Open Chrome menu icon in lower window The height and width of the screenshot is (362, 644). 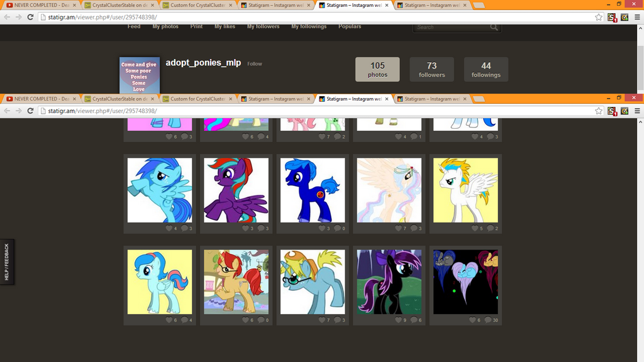tap(637, 111)
